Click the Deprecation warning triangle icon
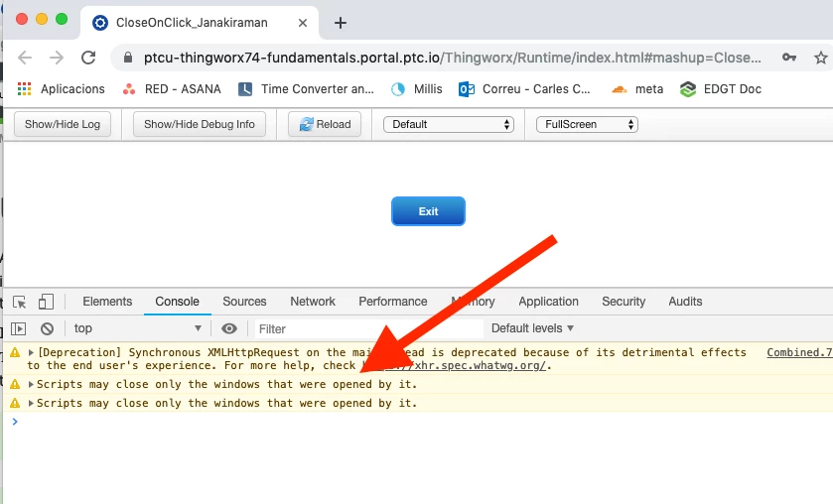Image resolution: width=833 pixels, height=504 pixels. [15, 352]
